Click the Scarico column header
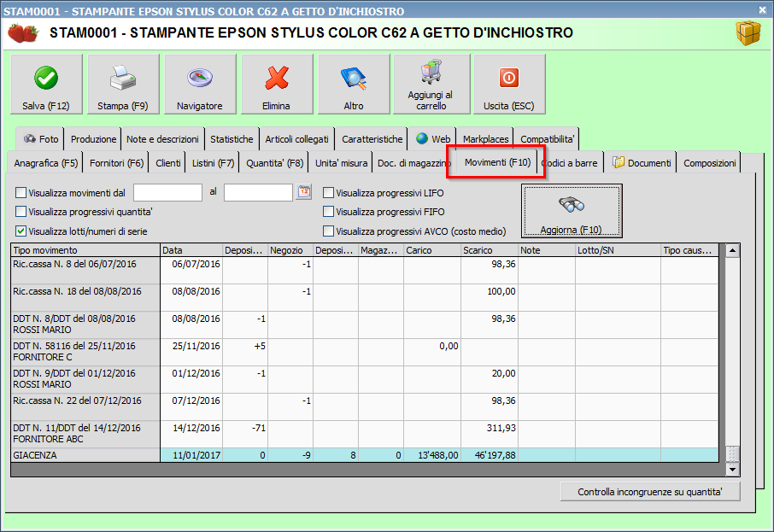This screenshot has width=774, height=532. (x=490, y=250)
